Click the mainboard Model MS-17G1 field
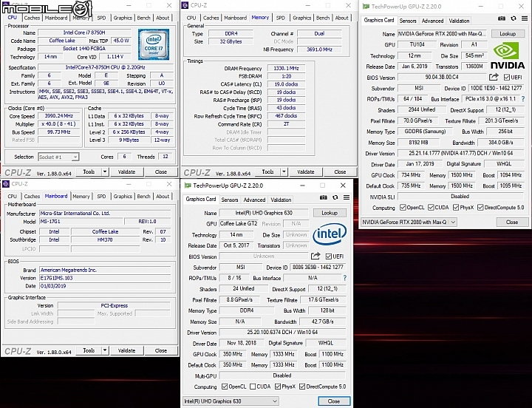Viewport: 532px width, 408px height. tap(81, 221)
